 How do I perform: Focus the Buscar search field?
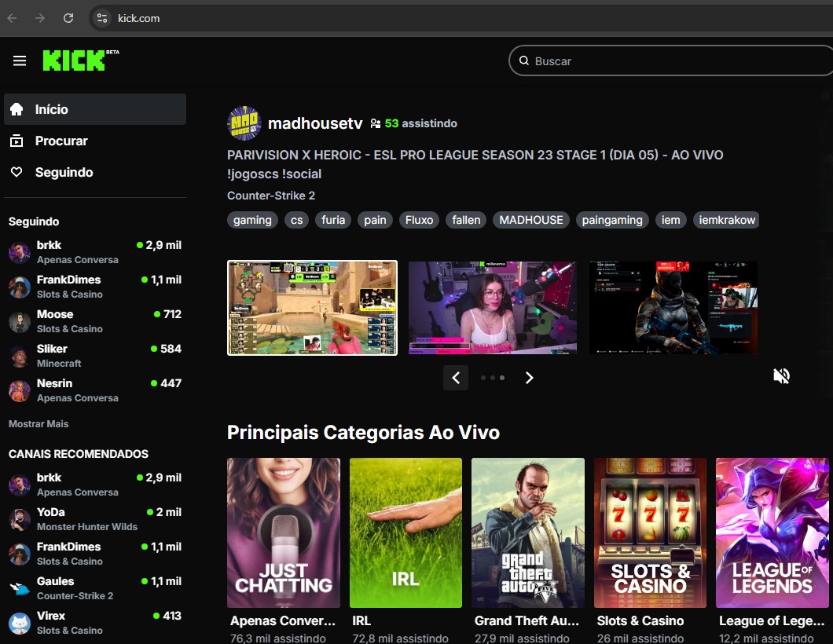pyautogui.click(x=671, y=61)
